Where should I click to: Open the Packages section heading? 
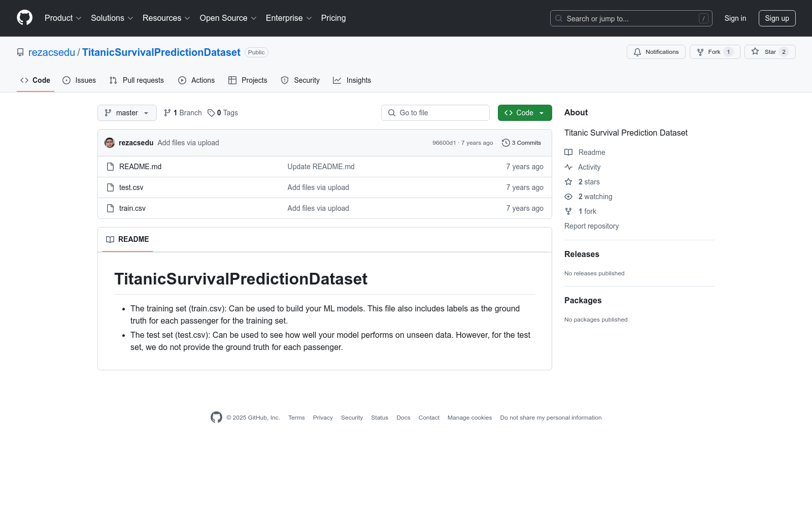click(583, 300)
